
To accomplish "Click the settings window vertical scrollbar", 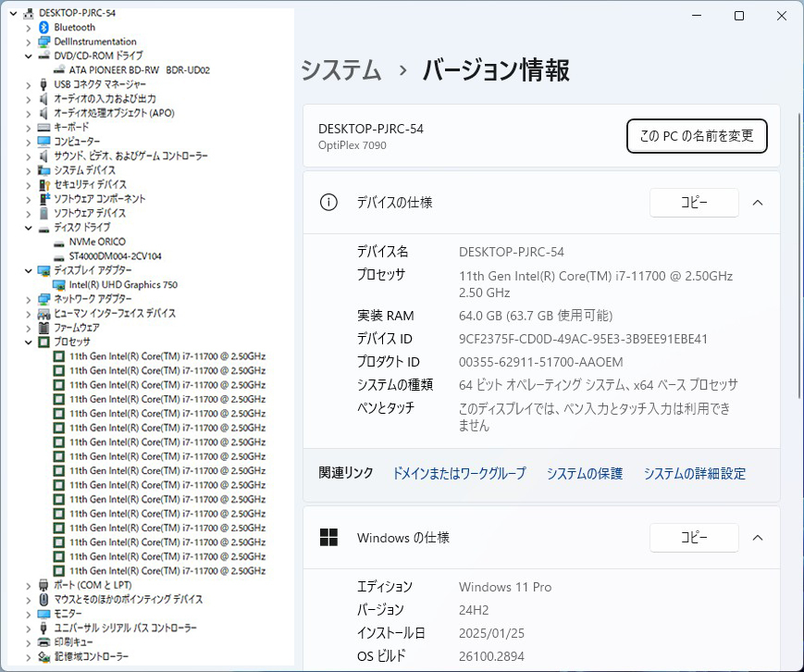I will point(799,255).
